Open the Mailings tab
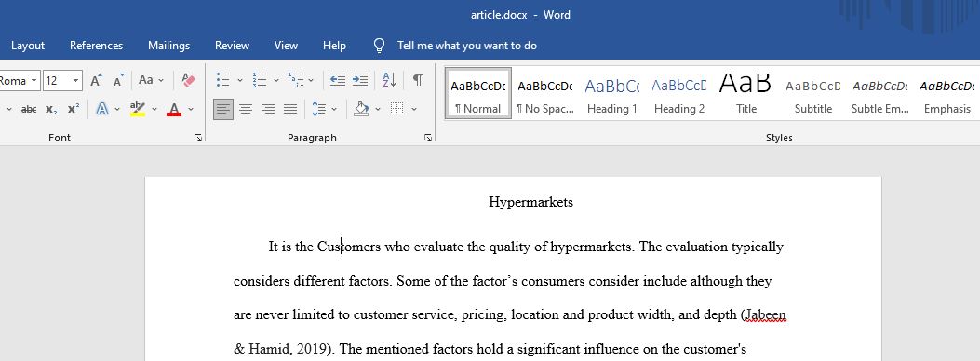Screen dimensions: 980x361 pos(168,46)
